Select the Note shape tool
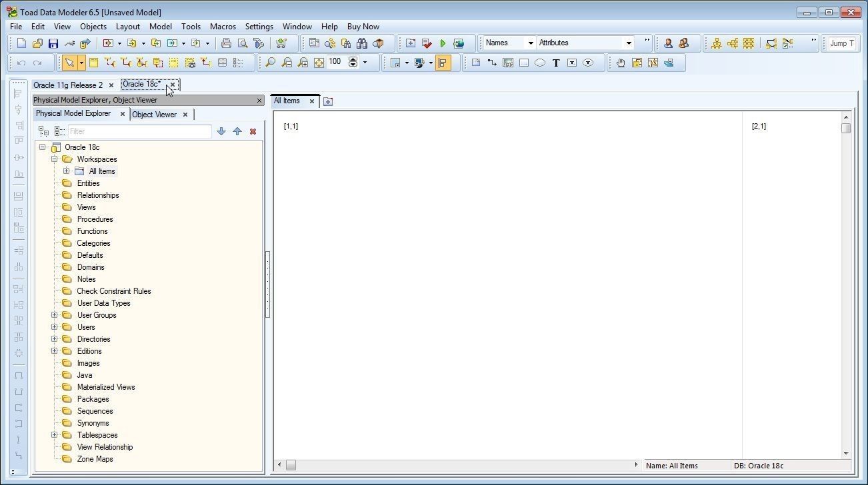 coord(476,63)
